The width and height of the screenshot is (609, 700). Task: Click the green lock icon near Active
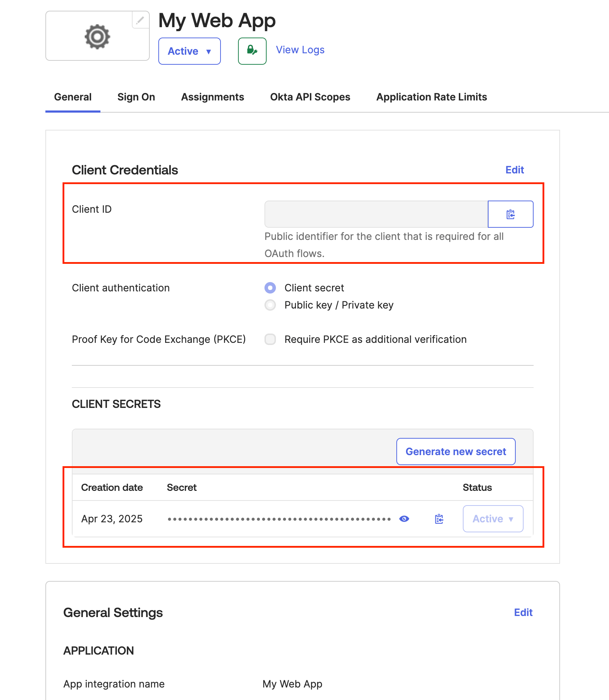[x=252, y=51]
